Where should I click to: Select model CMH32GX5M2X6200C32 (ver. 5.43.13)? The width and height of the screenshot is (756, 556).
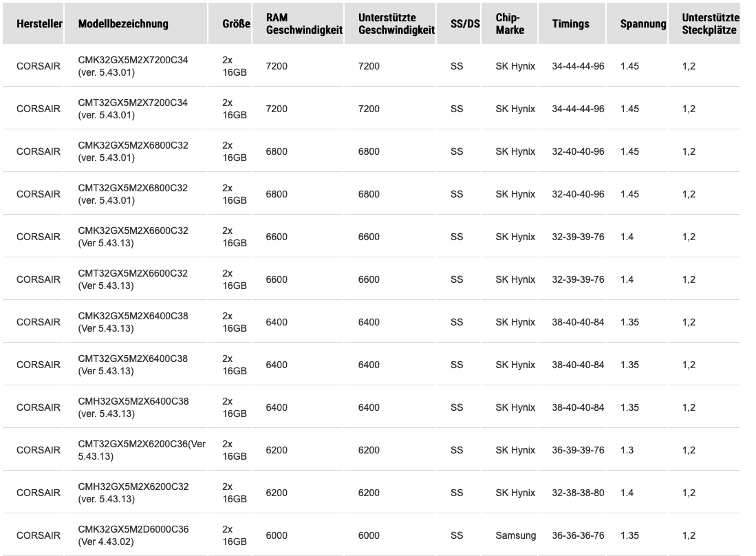[133, 493]
